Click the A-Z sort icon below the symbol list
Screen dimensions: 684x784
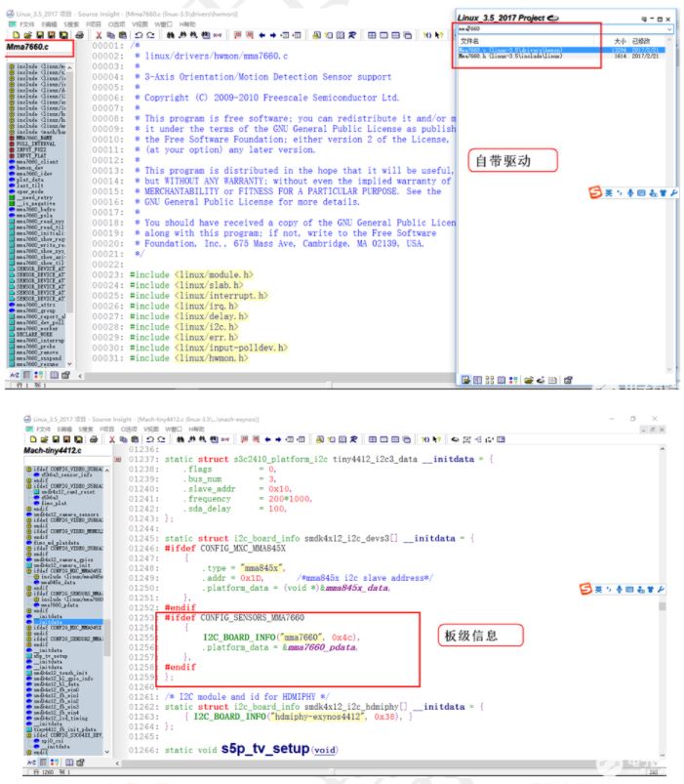[15, 374]
